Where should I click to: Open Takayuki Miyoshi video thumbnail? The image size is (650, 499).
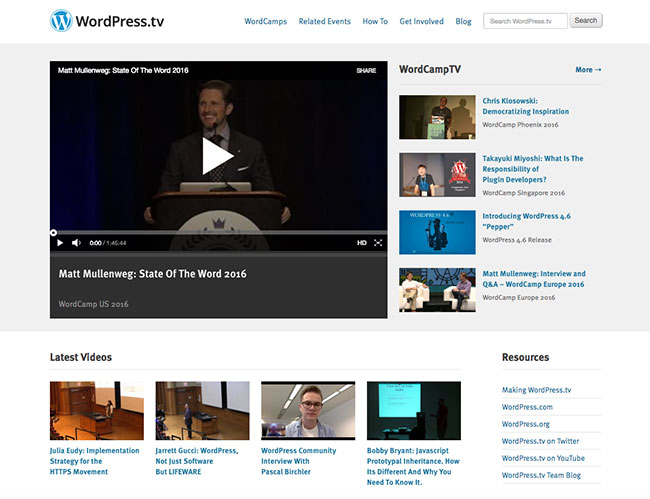pyautogui.click(x=437, y=175)
